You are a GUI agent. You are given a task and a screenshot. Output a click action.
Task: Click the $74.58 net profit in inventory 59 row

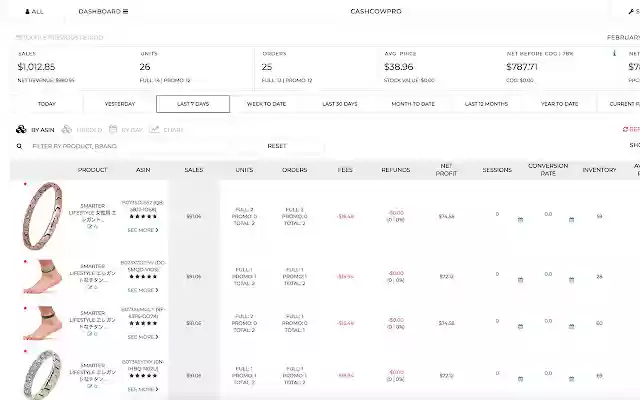tap(446, 216)
